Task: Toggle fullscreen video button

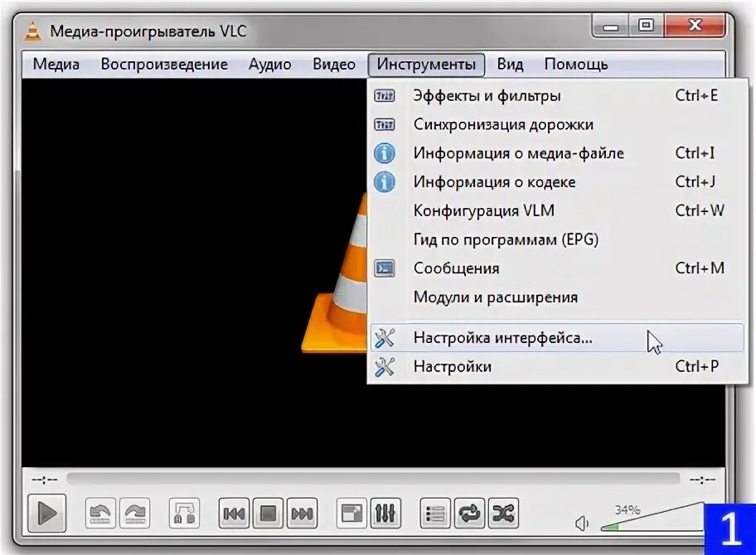Action: coord(351,514)
